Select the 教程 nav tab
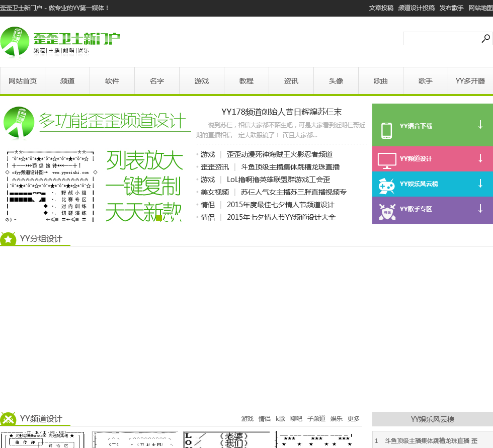Viewport: 493px width, 448px height. [x=246, y=81]
